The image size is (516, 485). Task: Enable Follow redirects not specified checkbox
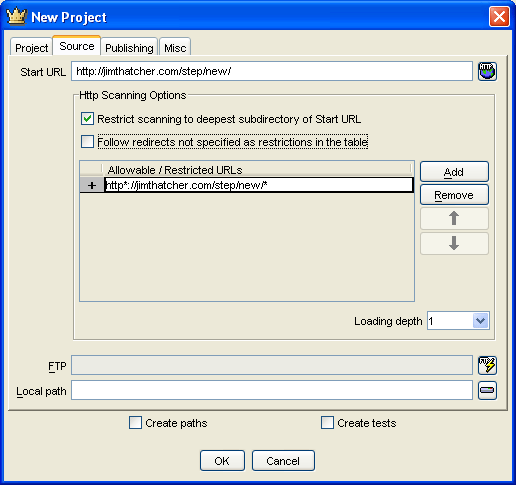pyautogui.click(x=87, y=142)
